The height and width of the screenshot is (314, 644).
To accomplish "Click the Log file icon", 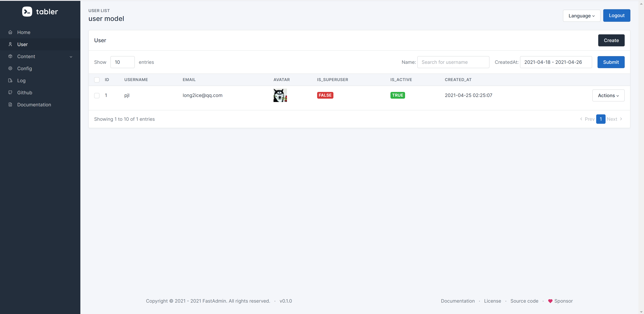I will (10, 80).
